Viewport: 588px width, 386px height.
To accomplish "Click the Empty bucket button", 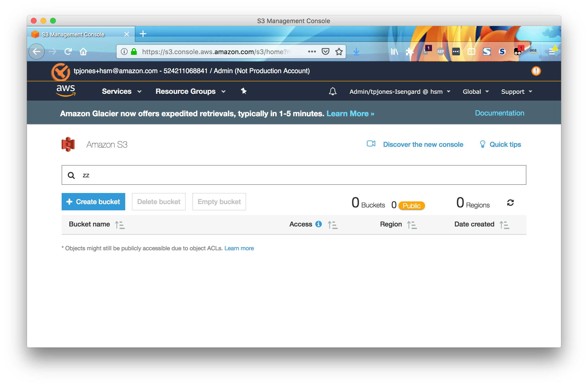I will (219, 202).
